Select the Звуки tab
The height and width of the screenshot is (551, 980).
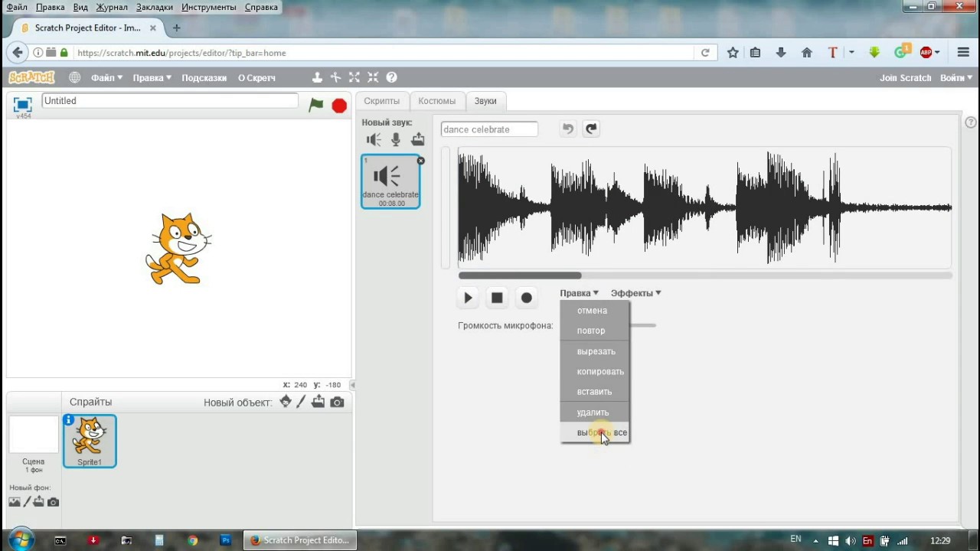(x=485, y=101)
